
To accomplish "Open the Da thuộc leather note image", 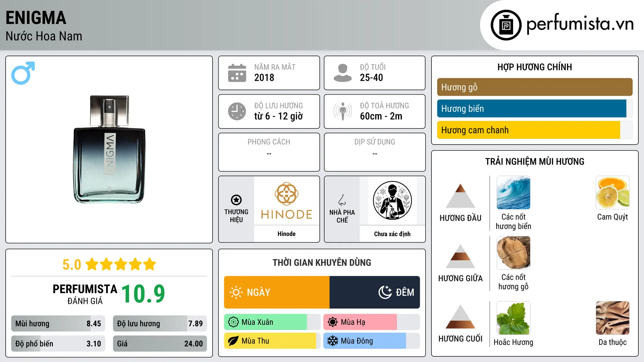I will tap(613, 318).
